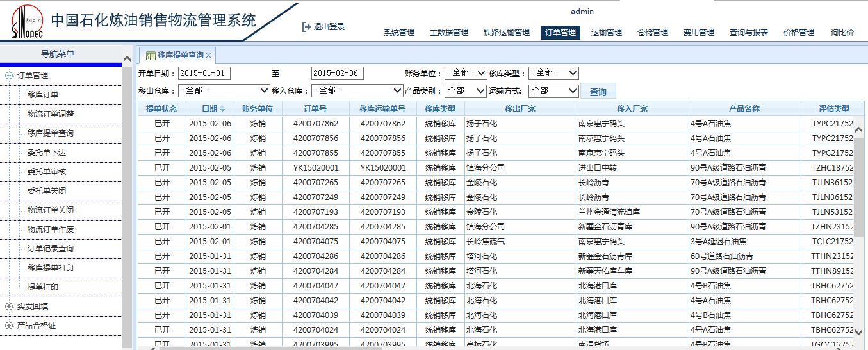Expand the 产品合格证 tree node
The height and width of the screenshot is (350, 868).
9,326
